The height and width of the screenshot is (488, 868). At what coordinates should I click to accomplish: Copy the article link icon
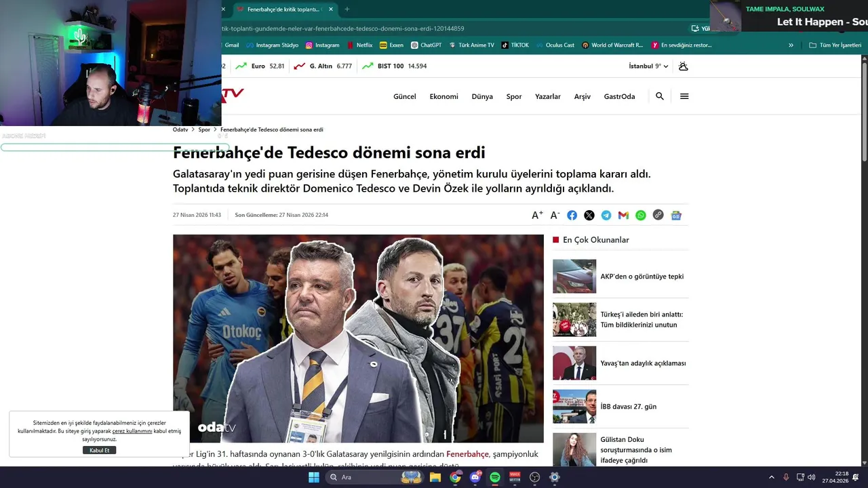(658, 215)
